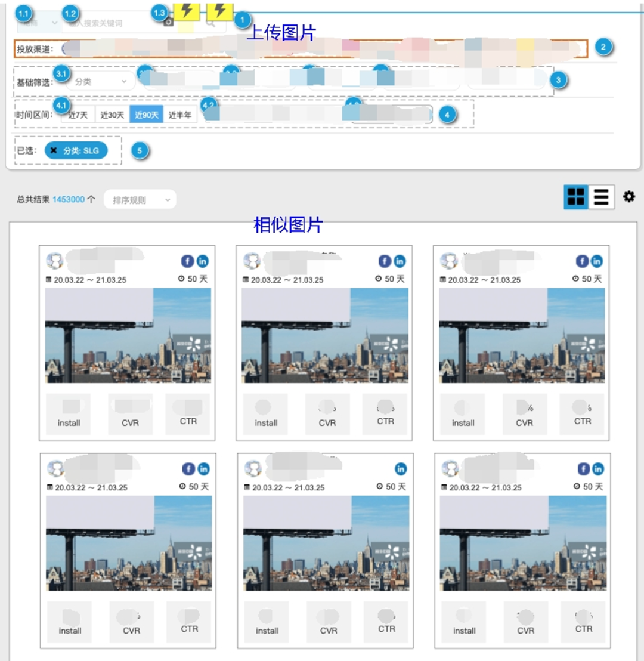Click the install metric box on top-left card

pyautogui.click(x=69, y=414)
